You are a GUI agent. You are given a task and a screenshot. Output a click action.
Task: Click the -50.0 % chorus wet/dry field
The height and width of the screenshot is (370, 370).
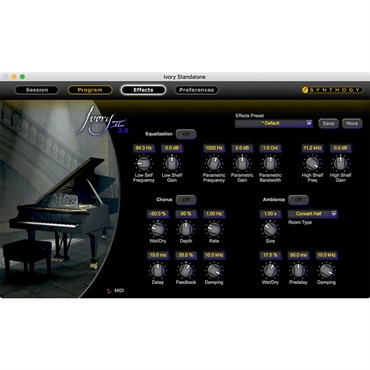pyautogui.click(x=158, y=214)
